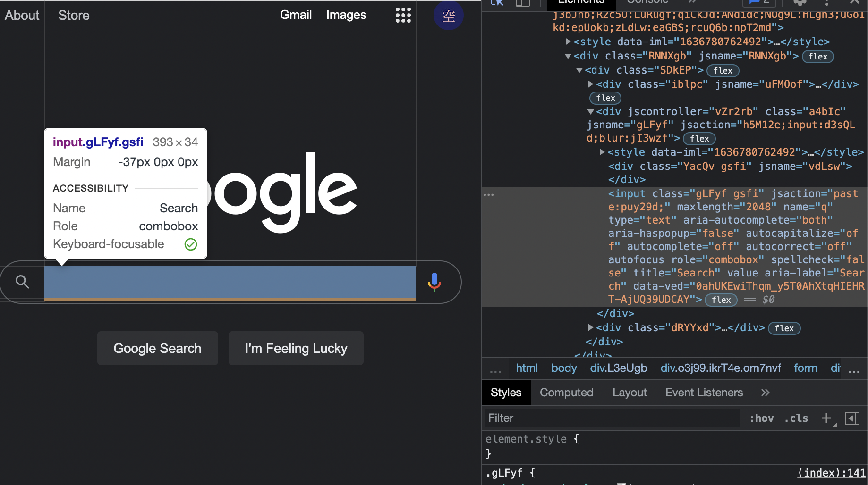Collapse the div a4bIc jscontroller node
The height and width of the screenshot is (485, 868).
591,112
